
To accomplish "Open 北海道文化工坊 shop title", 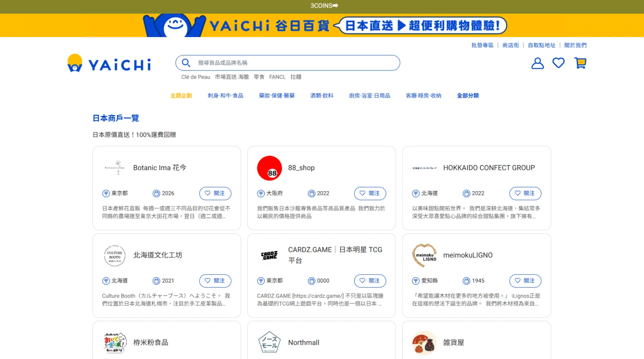I will click(158, 255).
